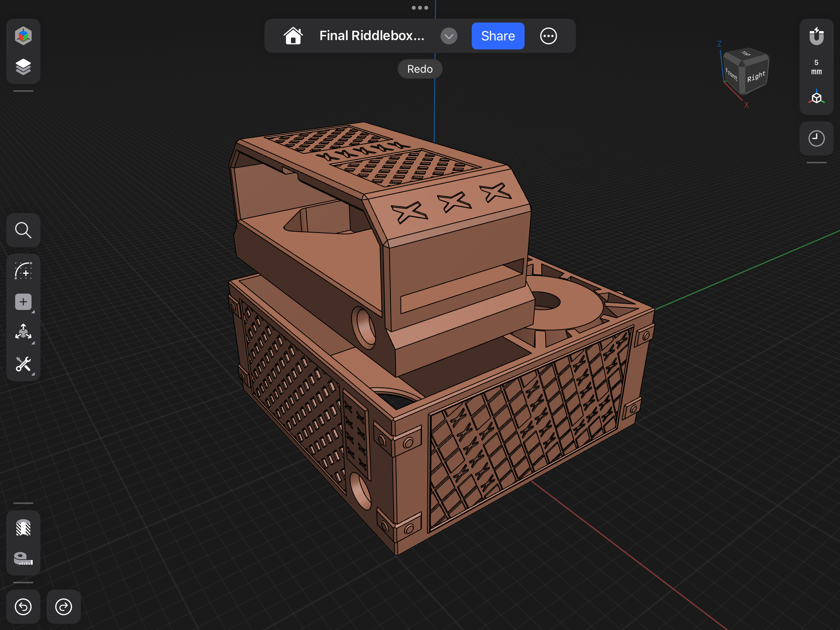Open the Shapr3D colored cube menu

tap(23, 36)
